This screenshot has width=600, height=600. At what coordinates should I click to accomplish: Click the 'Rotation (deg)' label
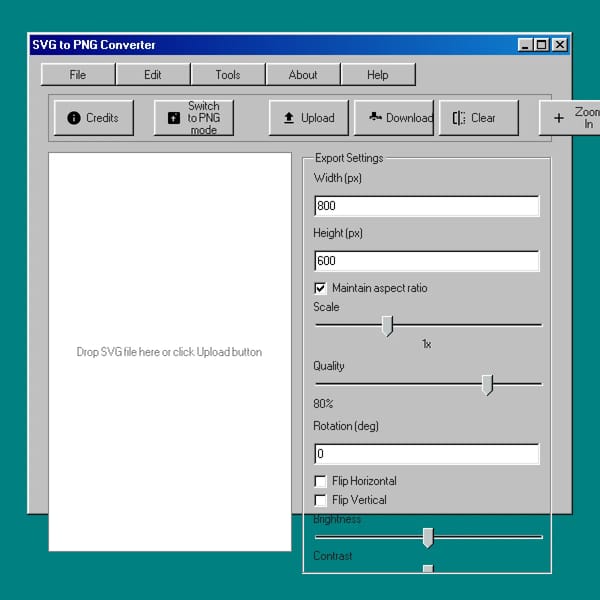pyautogui.click(x=346, y=426)
